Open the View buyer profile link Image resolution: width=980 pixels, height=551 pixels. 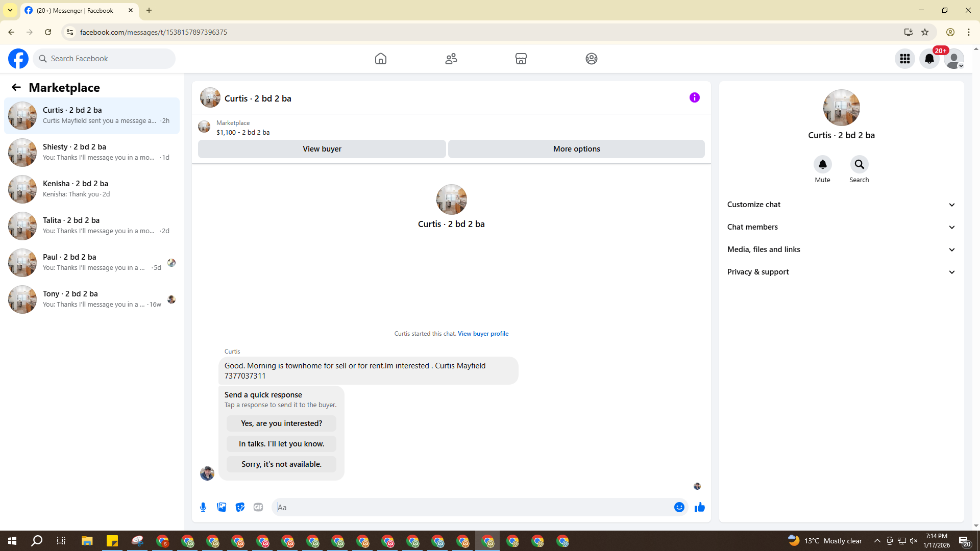(x=483, y=334)
